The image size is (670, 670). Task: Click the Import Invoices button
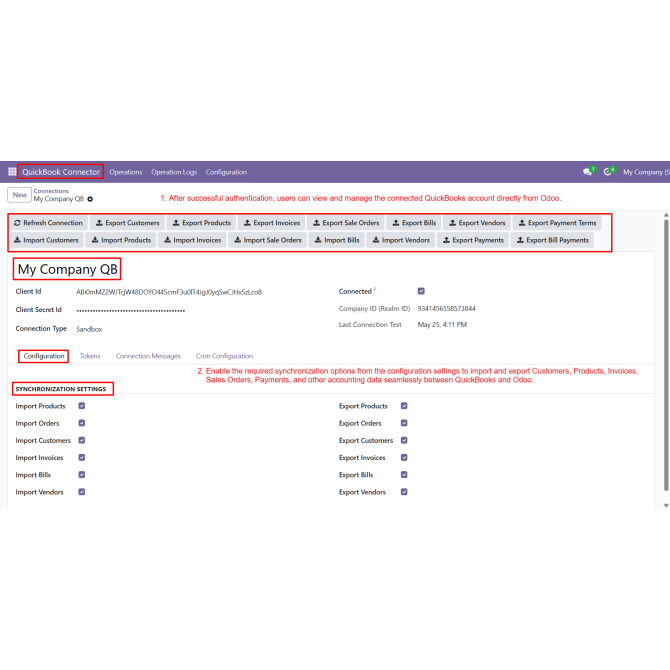[x=192, y=240]
